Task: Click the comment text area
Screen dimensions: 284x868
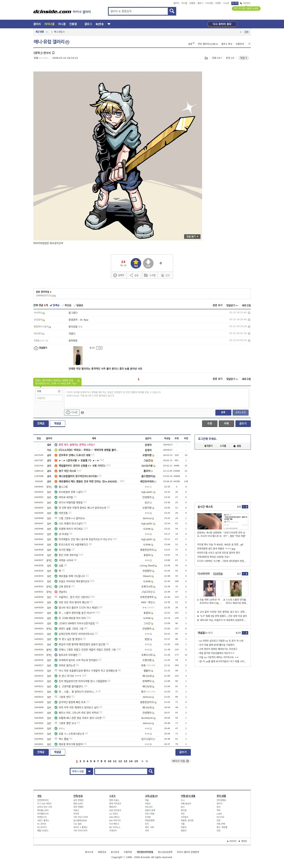Action: [x=156, y=398]
